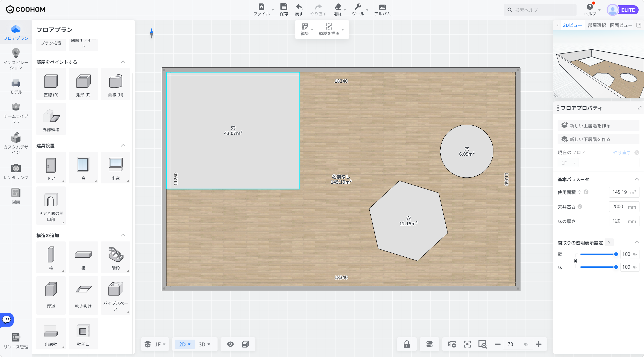The height and width of the screenshot is (357, 644).
Task: Select the 直線 (B) straight wall tool
Action: click(51, 84)
